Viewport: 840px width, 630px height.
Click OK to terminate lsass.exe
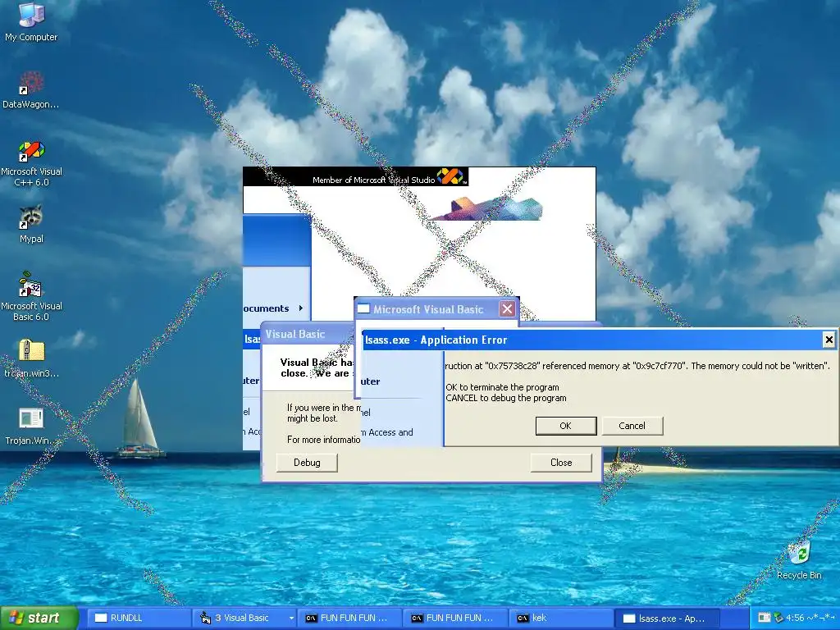coord(566,426)
